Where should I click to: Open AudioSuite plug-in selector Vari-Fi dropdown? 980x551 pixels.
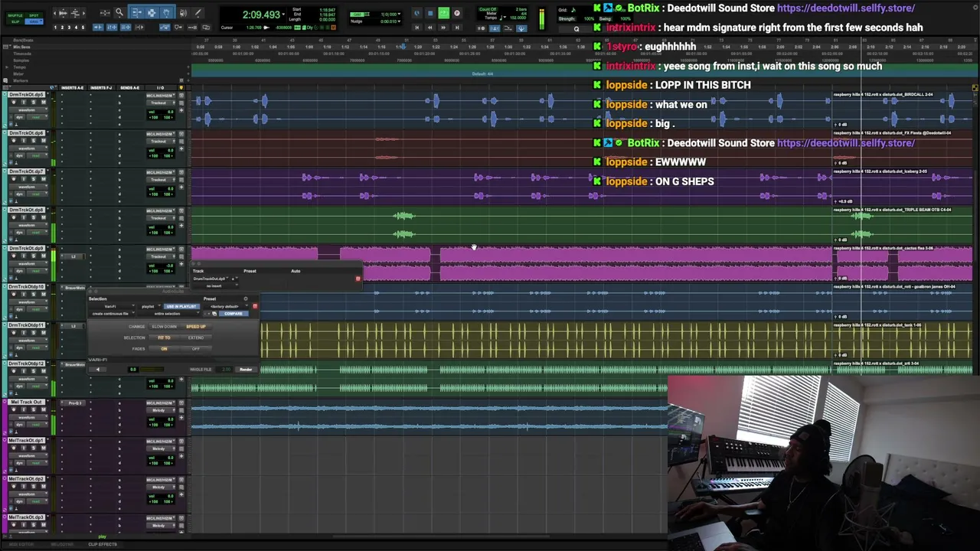click(x=110, y=307)
